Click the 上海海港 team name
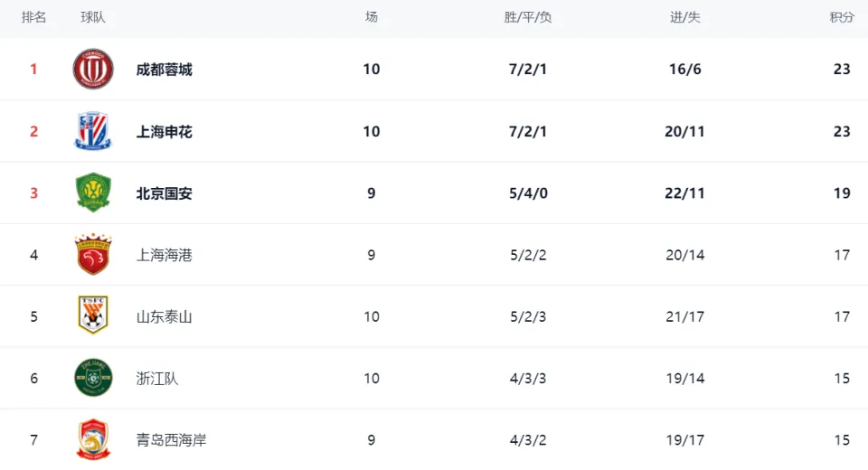The height and width of the screenshot is (470, 868). pyautogui.click(x=165, y=255)
